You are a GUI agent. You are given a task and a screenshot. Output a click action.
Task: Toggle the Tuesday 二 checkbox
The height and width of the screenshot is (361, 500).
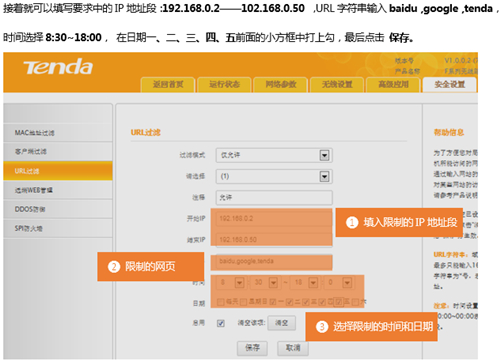coord(289,302)
